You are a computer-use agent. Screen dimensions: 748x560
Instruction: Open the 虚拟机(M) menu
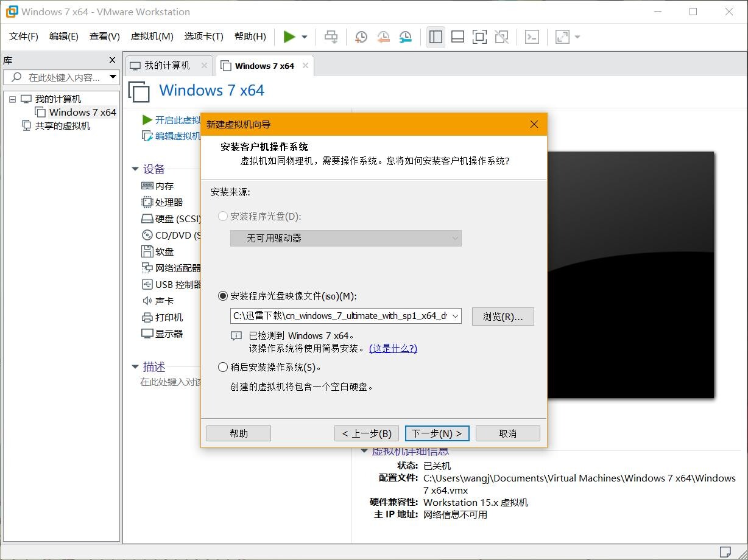[x=152, y=37]
